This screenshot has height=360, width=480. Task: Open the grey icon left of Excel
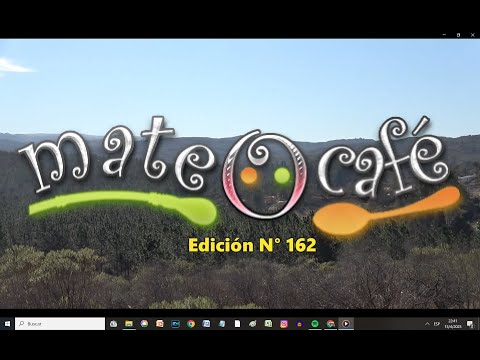tap(253, 324)
